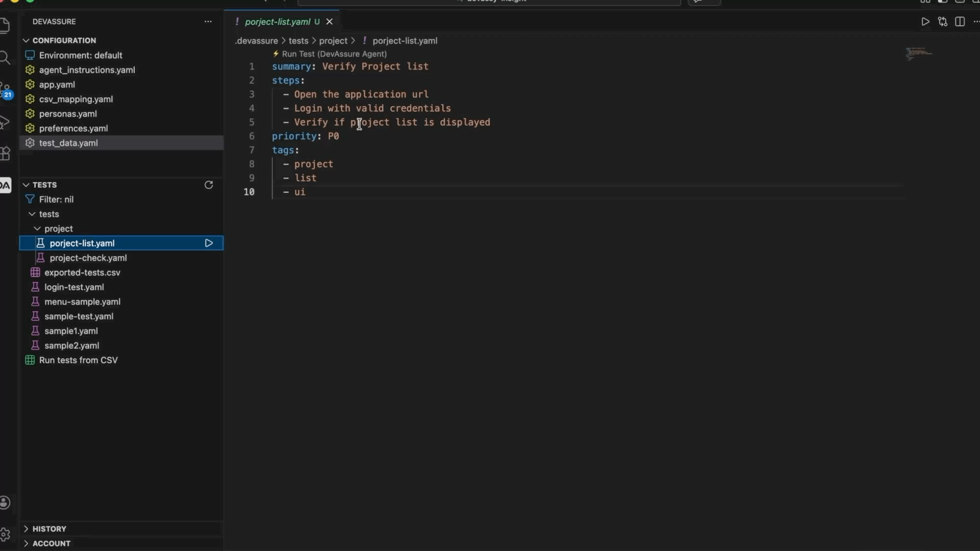Viewport: 980px width, 551px height.
Task: Open the Manage gear in the activity bar
Action: (x=5, y=534)
